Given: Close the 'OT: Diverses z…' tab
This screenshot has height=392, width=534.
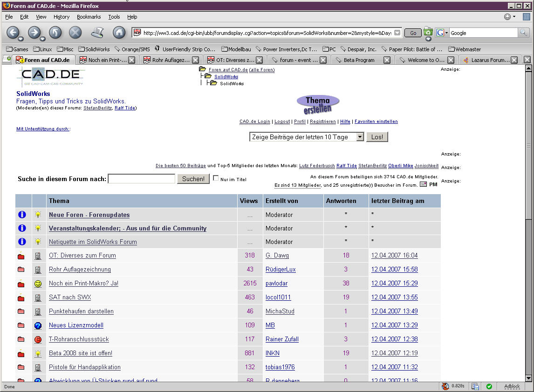Looking at the screenshot, I should tap(260, 60).
